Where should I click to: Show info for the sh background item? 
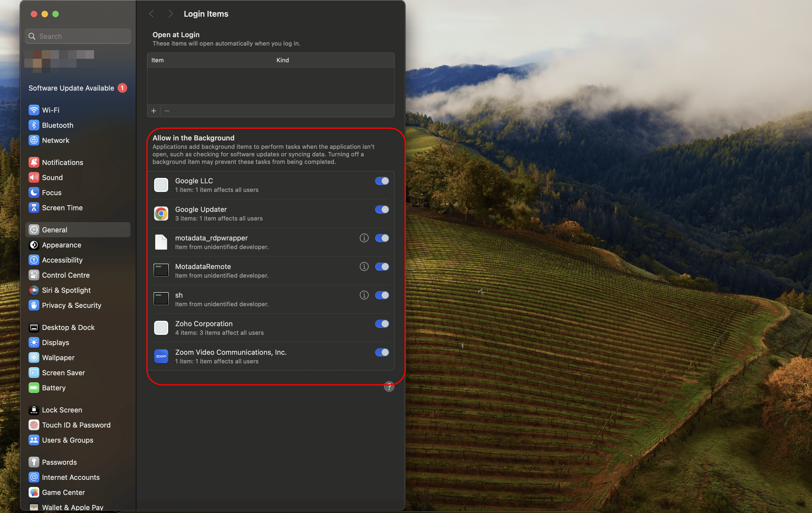364,295
